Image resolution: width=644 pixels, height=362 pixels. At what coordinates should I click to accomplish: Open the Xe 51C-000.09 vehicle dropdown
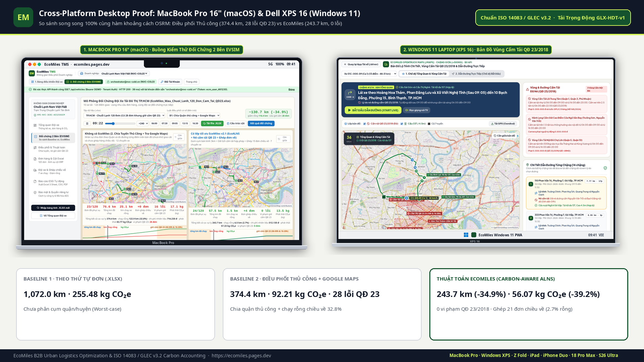coord(369,74)
